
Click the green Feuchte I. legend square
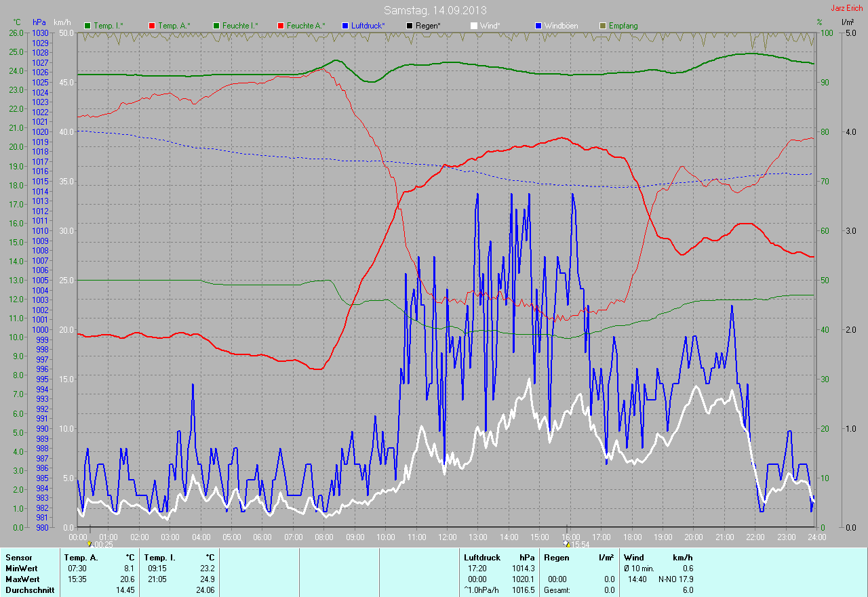pyautogui.click(x=216, y=26)
